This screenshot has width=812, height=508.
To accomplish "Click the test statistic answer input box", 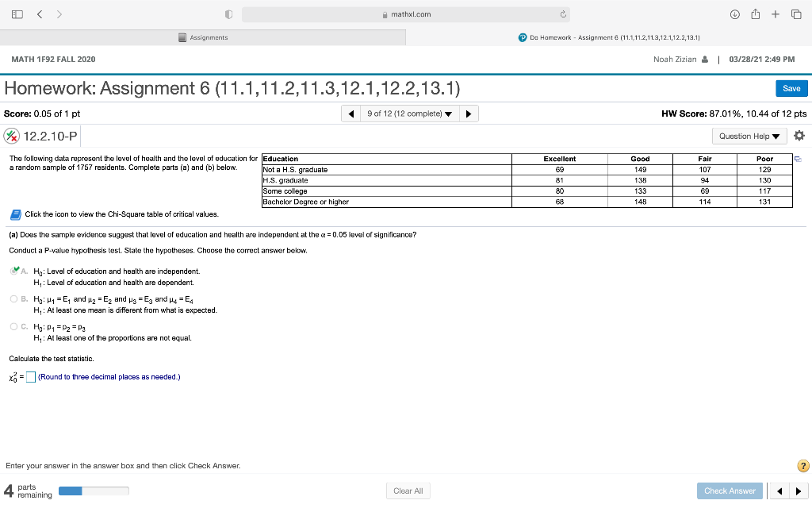I will tap(30, 376).
